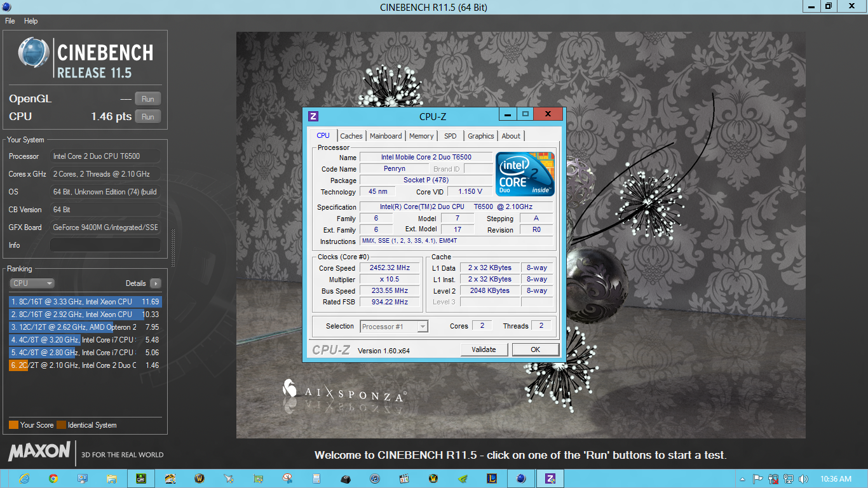Click the Cinebench title bar sphere icon
868x488 pixels.
6,7
